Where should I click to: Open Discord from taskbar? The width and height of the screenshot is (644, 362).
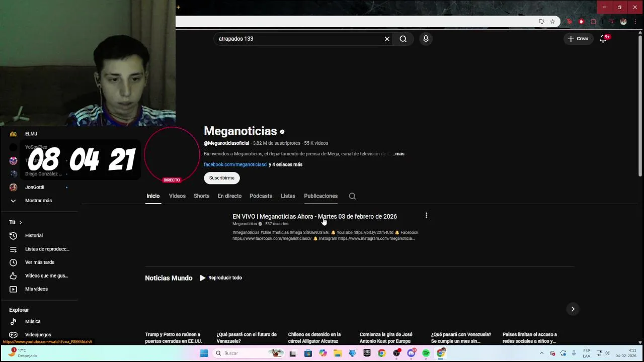411,353
